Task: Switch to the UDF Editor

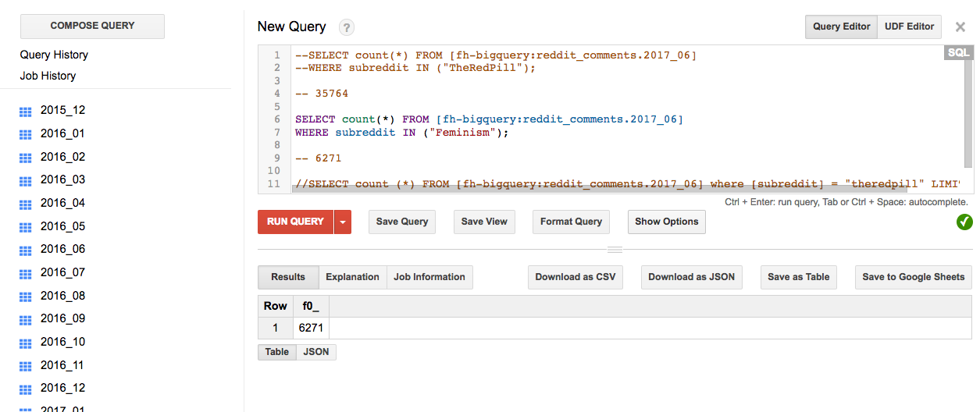Action: click(909, 27)
